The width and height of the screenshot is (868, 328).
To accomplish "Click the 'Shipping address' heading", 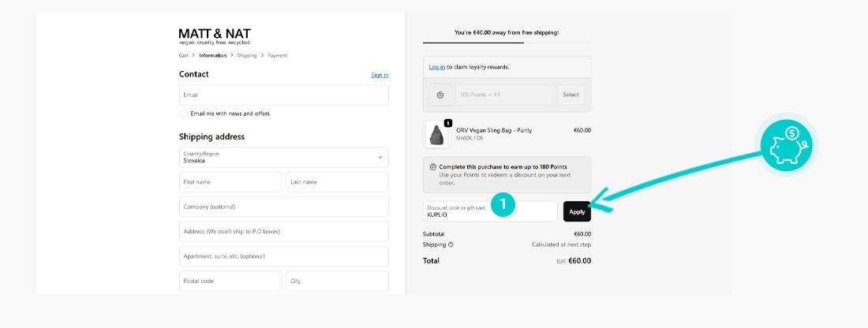I will coord(211,136).
